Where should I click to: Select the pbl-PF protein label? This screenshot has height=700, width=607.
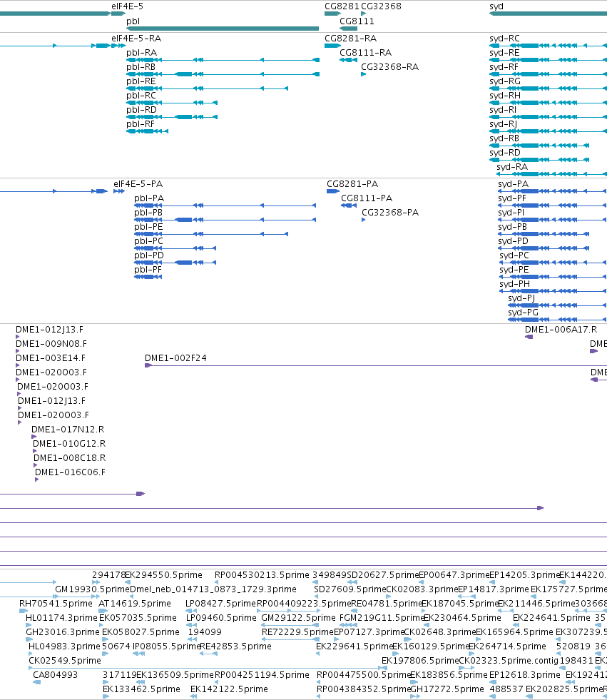[148, 270]
